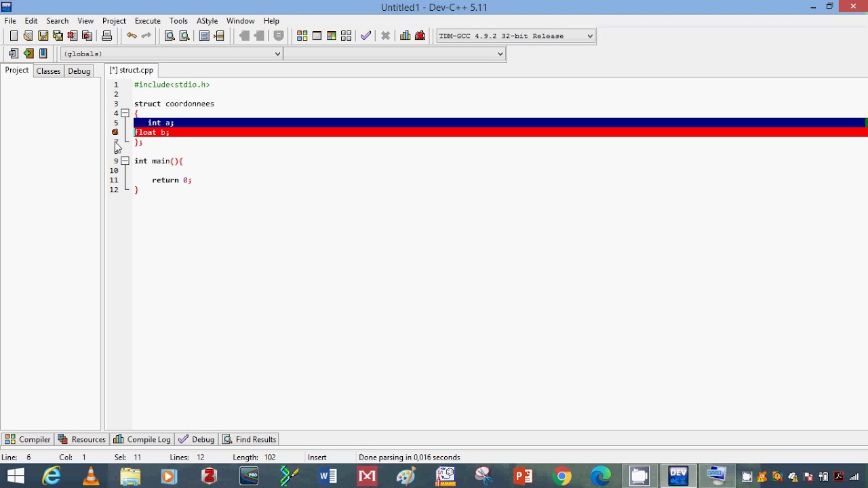Close the current file using toolbar icon

[73, 36]
